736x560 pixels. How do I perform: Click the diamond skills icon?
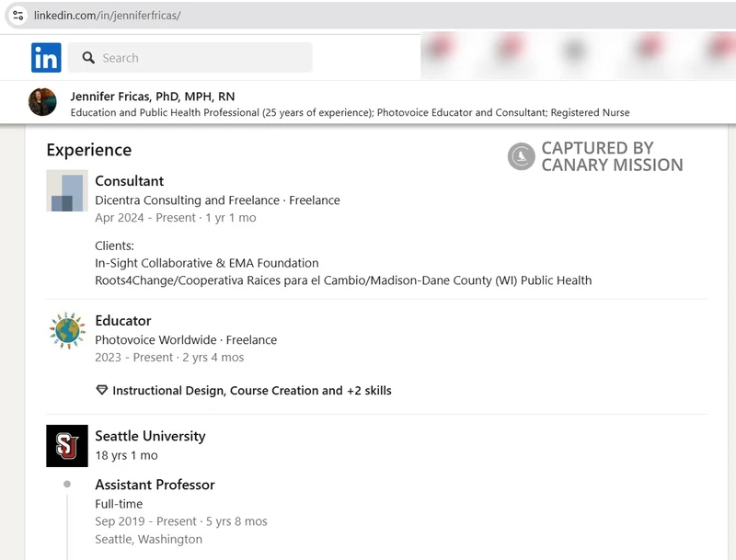coord(102,391)
